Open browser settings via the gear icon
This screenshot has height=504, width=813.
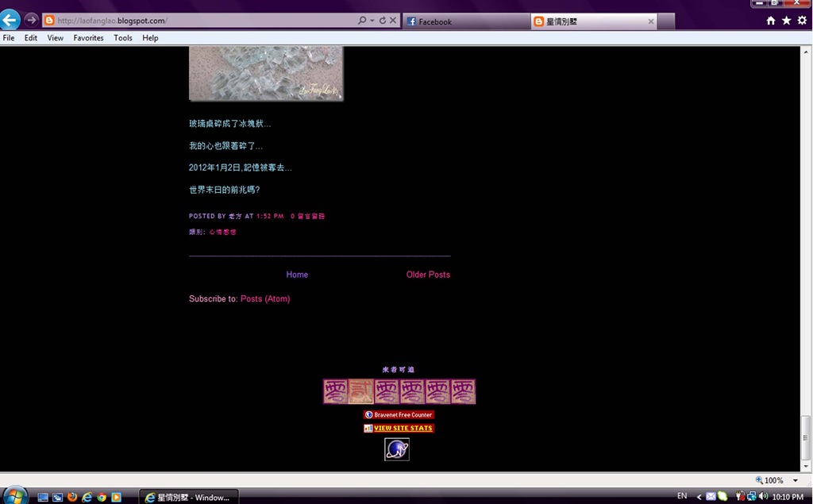tap(802, 20)
